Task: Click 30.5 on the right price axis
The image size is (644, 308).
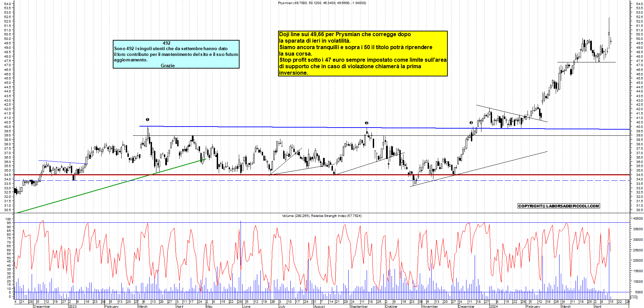Action: pyautogui.click(x=639, y=210)
